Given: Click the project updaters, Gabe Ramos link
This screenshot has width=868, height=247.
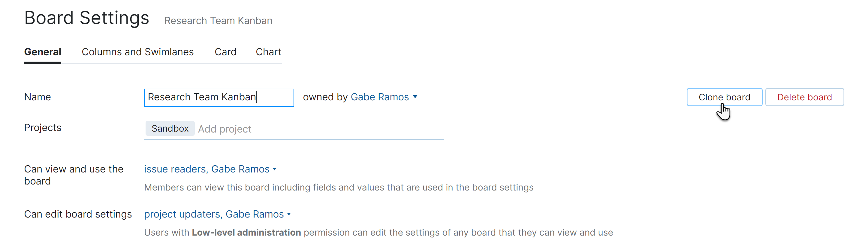Looking at the screenshot, I should tap(214, 214).
